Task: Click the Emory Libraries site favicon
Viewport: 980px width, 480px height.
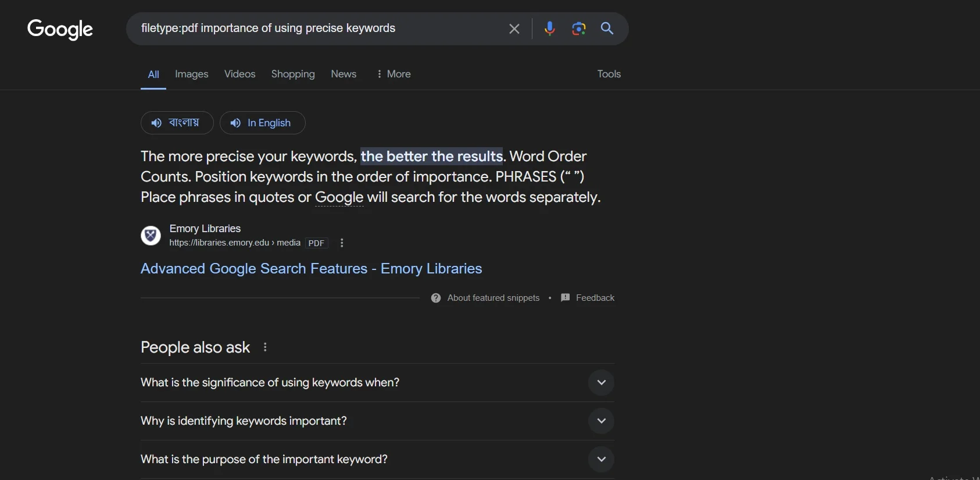Action: 151,236
